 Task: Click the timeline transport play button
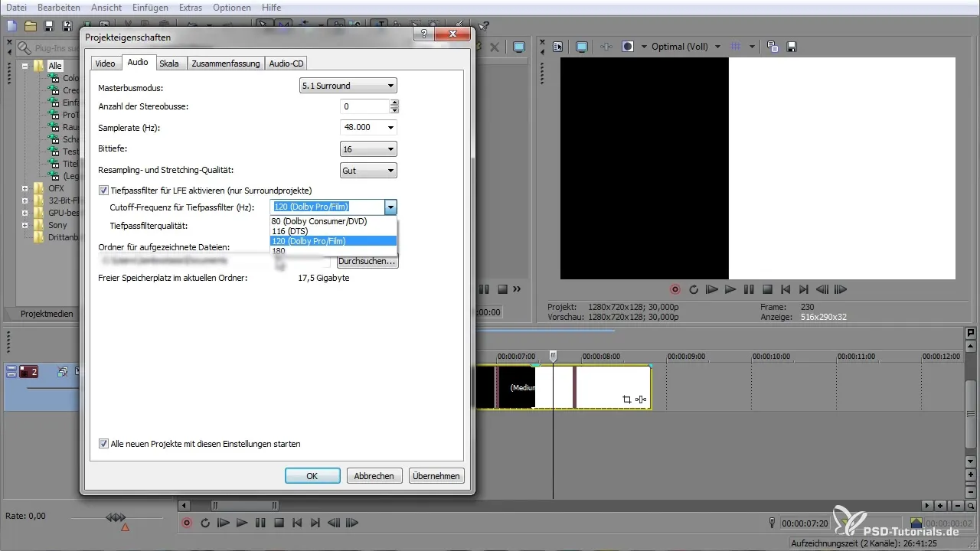(242, 523)
